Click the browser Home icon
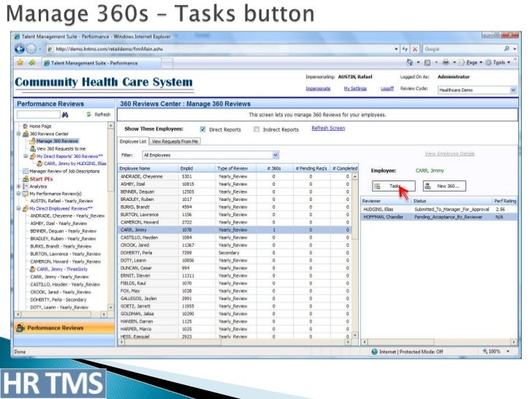Screen dimensions: 532x399 tap(409, 62)
